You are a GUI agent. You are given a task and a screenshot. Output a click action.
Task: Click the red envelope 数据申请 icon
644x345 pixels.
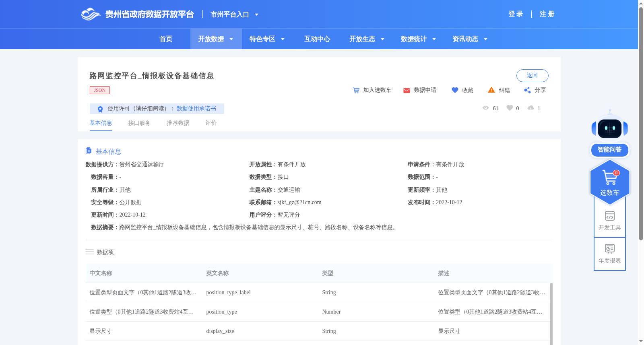407,90
